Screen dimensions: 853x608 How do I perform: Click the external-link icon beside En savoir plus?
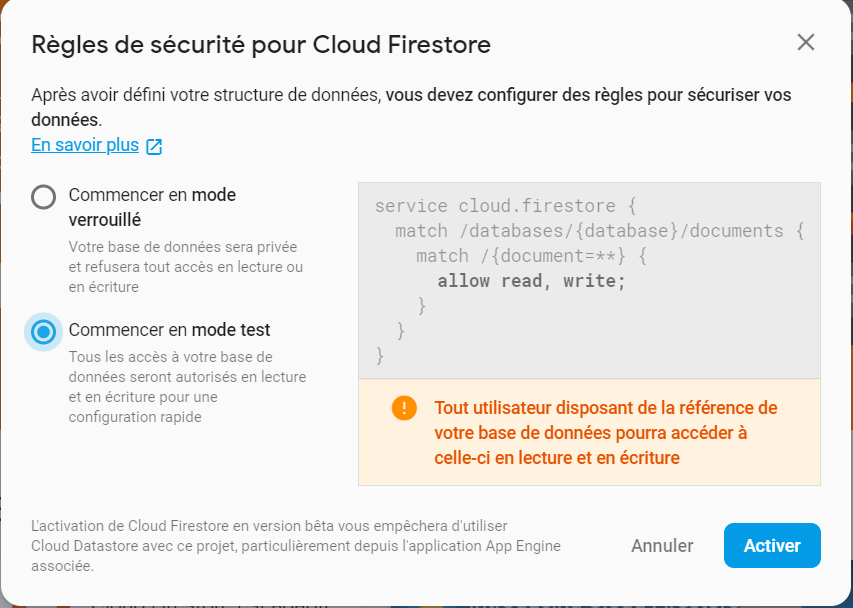[x=154, y=146]
